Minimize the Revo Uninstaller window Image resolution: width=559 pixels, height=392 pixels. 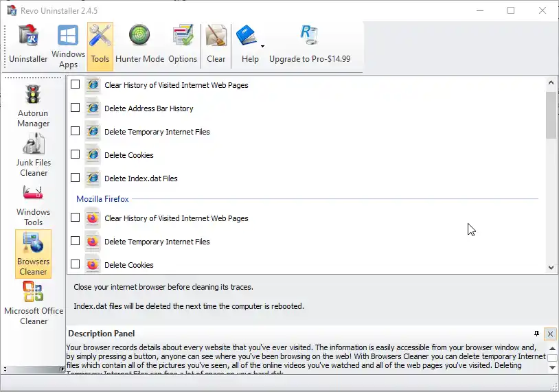coord(480,10)
